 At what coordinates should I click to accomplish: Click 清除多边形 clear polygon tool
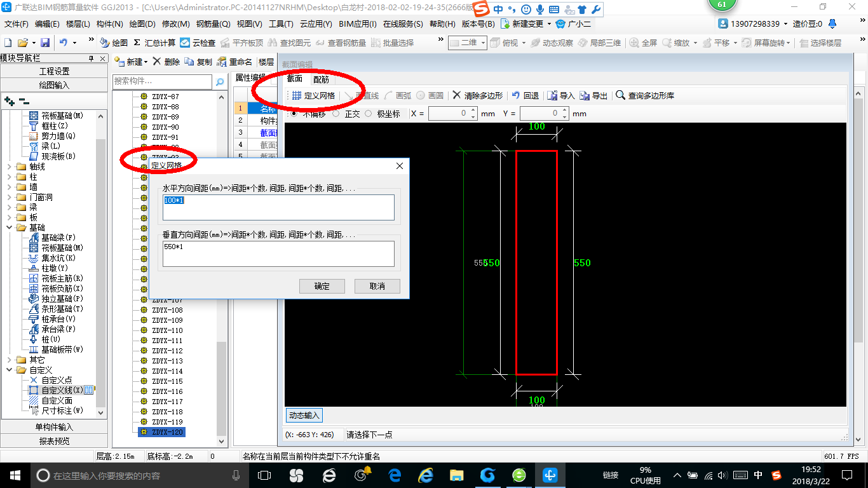click(x=477, y=95)
